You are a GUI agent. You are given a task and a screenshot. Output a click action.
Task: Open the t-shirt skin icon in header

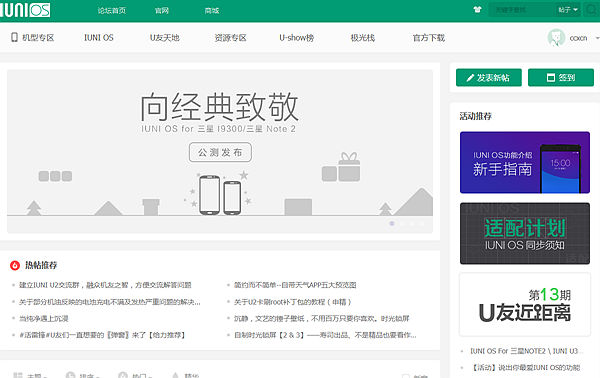(x=477, y=10)
